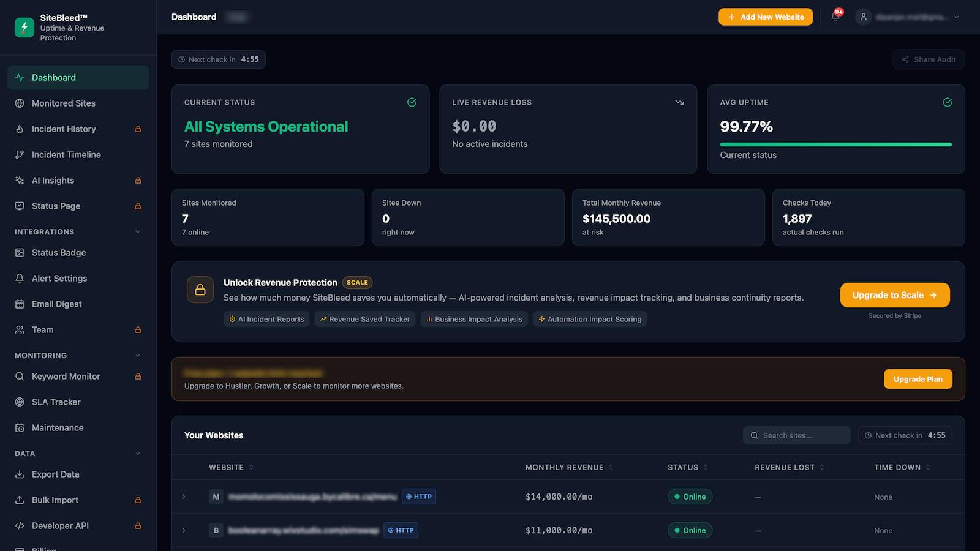The height and width of the screenshot is (551, 980).
Task: Click the Export Data download icon
Action: coord(20,474)
